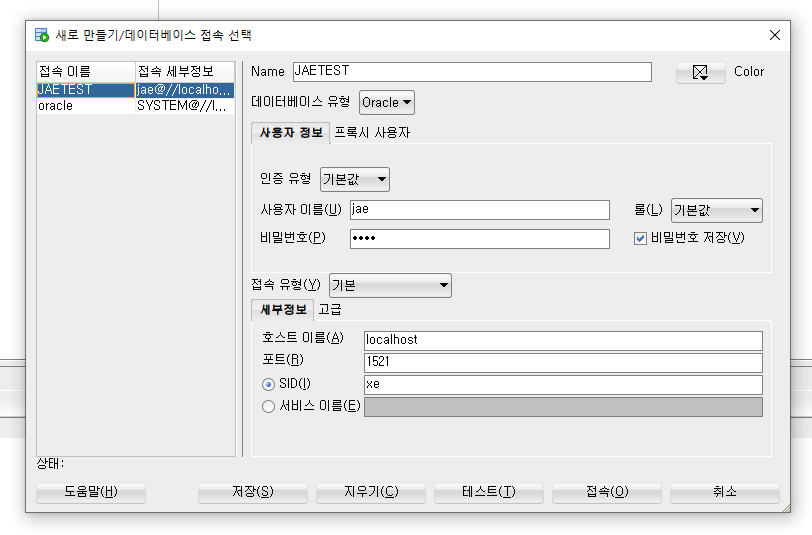812x535 pixels.
Task: Open the 접속 유형 dropdown
Action: point(390,285)
